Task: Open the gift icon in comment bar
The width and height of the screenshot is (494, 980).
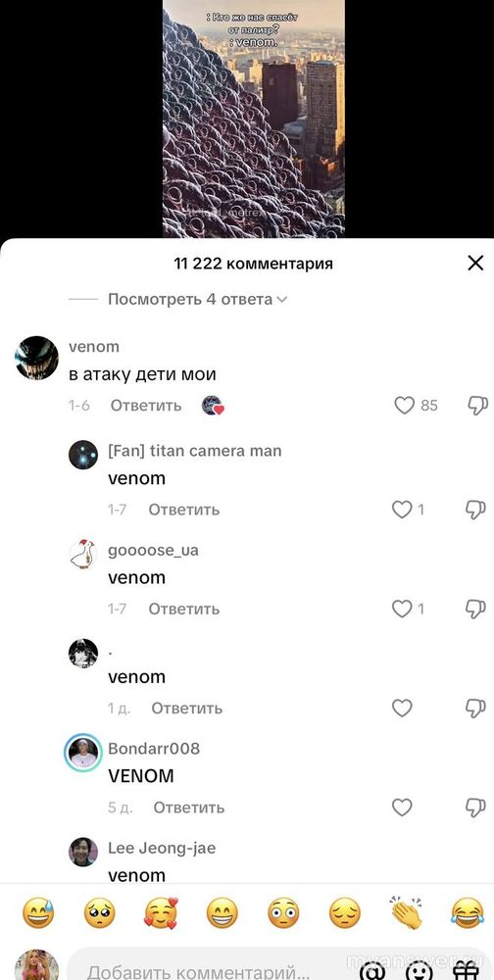Action: pos(466,971)
